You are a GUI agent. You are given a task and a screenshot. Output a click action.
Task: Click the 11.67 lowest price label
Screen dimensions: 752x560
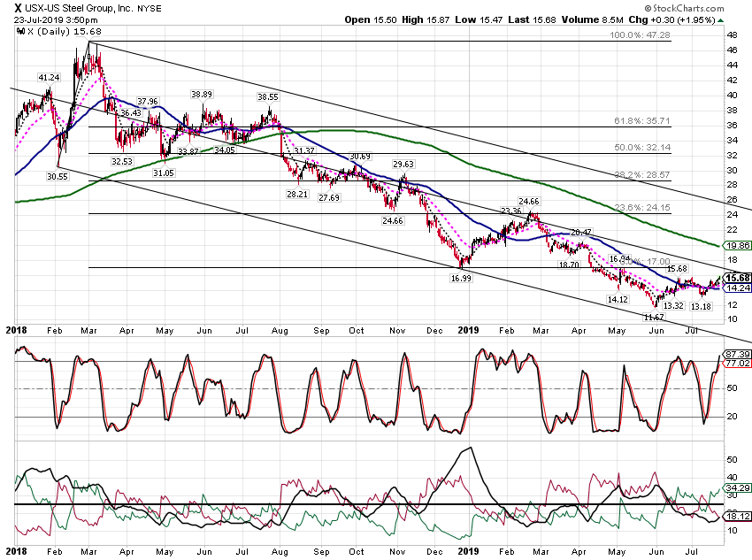(654, 317)
